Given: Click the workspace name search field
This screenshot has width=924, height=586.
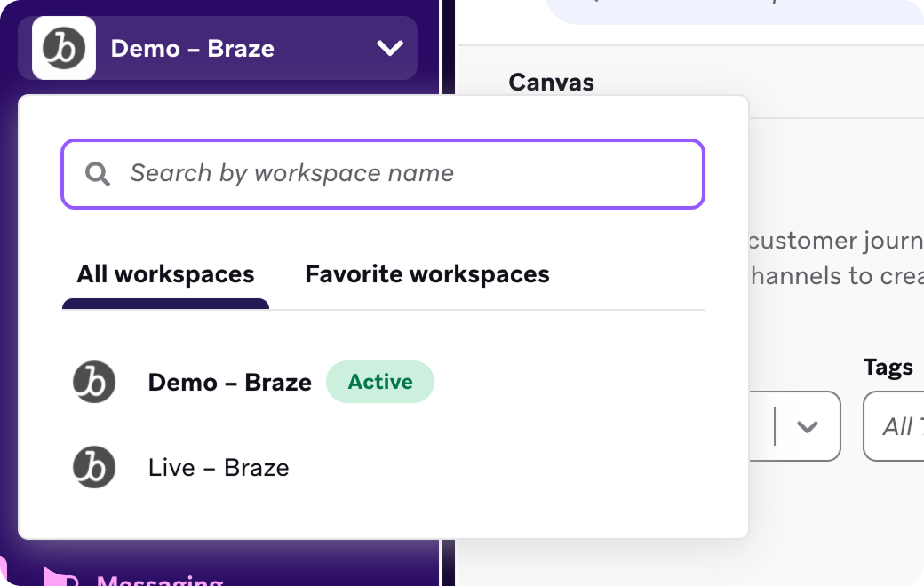Looking at the screenshot, I should tap(382, 174).
